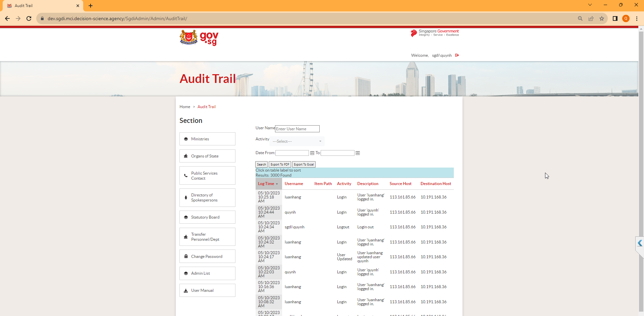This screenshot has width=644, height=316.
Task: Open the Date From calendar picker icon
Action: pos(312,153)
